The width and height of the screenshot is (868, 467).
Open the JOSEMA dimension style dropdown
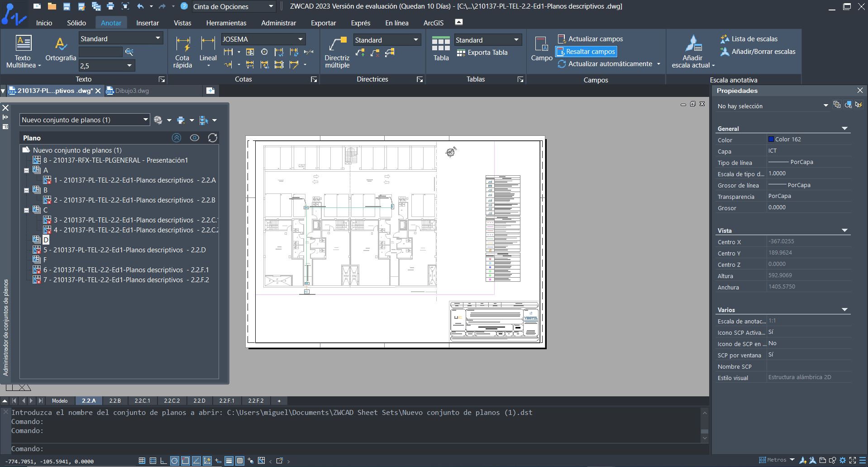[300, 39]
